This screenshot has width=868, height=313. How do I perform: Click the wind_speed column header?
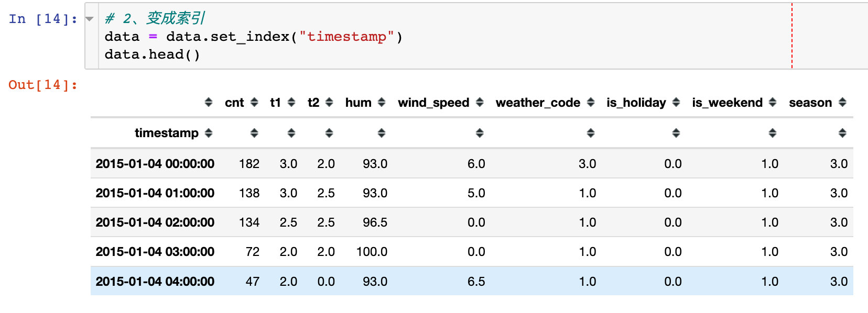(433, 103)
